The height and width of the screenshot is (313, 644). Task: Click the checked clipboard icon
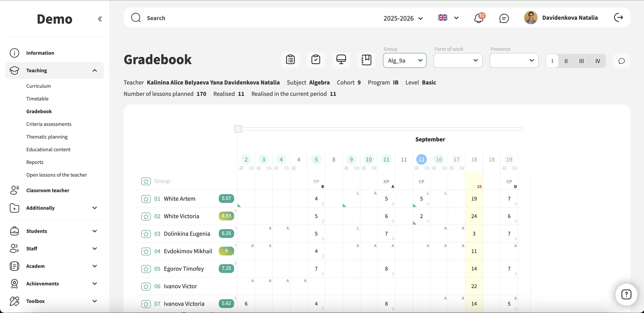tap(316, 60)
